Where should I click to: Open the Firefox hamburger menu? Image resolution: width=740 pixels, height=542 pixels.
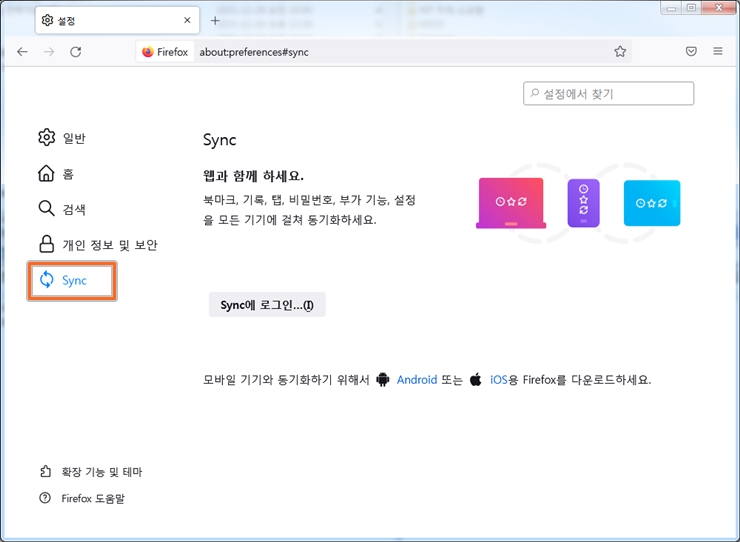tap(718, 51)
